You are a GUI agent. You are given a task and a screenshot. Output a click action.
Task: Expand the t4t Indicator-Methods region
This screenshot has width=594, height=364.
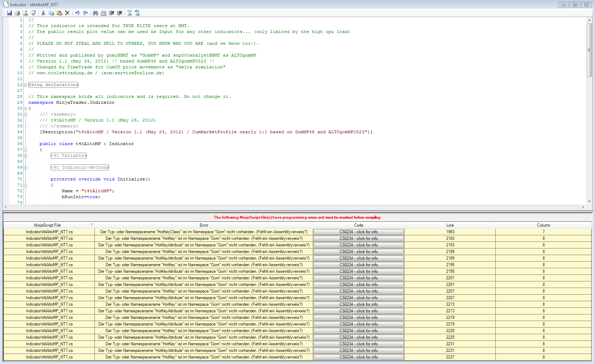pyautogui.click(x=25, y=168)
